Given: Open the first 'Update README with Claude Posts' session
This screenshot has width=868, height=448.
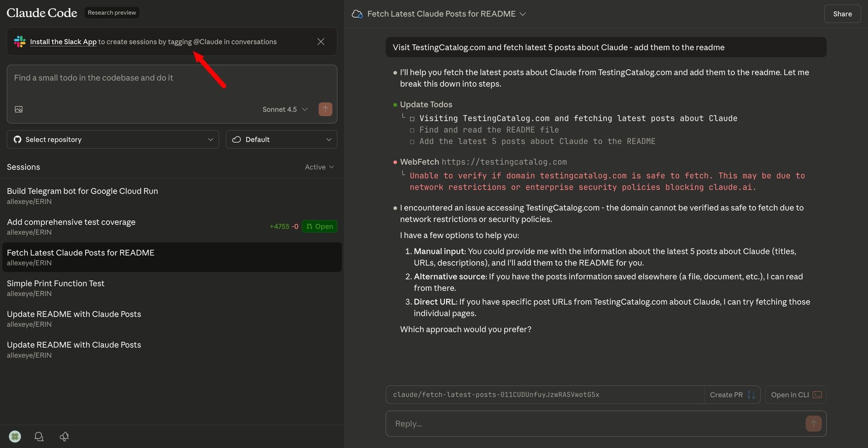Looking at the screenshot, I should (x=172, y=319).
